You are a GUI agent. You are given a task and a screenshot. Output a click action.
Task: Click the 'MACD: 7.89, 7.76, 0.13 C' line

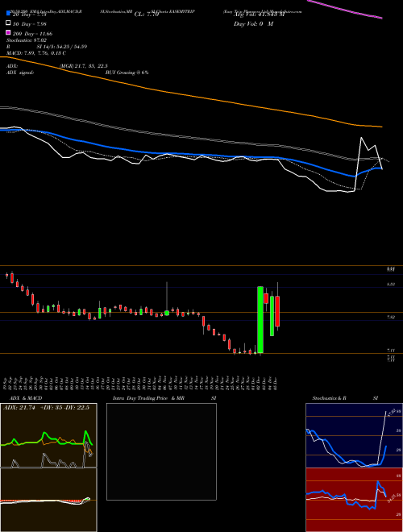coord(36,53)
